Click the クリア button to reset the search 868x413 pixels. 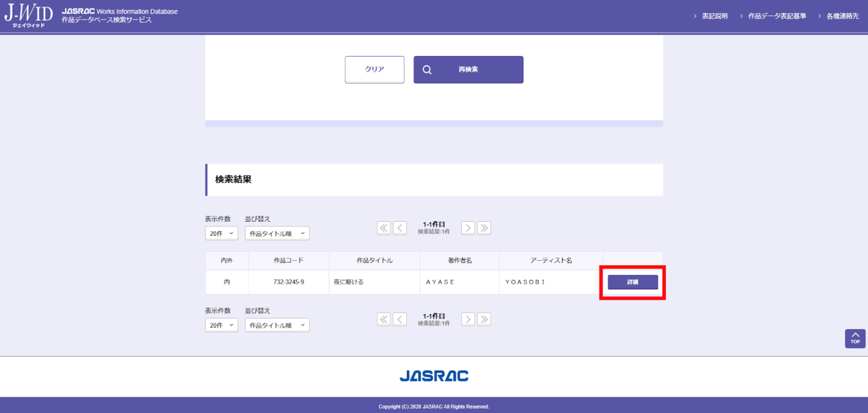pos(374,69)
